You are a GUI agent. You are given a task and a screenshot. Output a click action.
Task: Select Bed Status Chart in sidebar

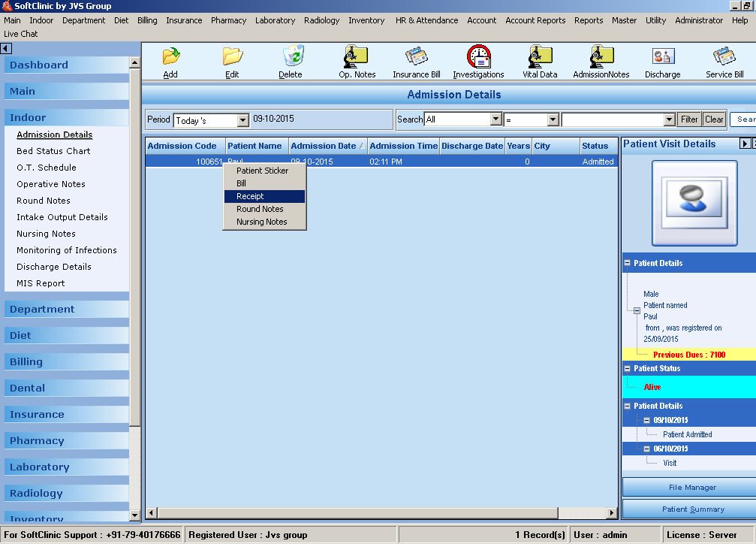tap(53, 151)
